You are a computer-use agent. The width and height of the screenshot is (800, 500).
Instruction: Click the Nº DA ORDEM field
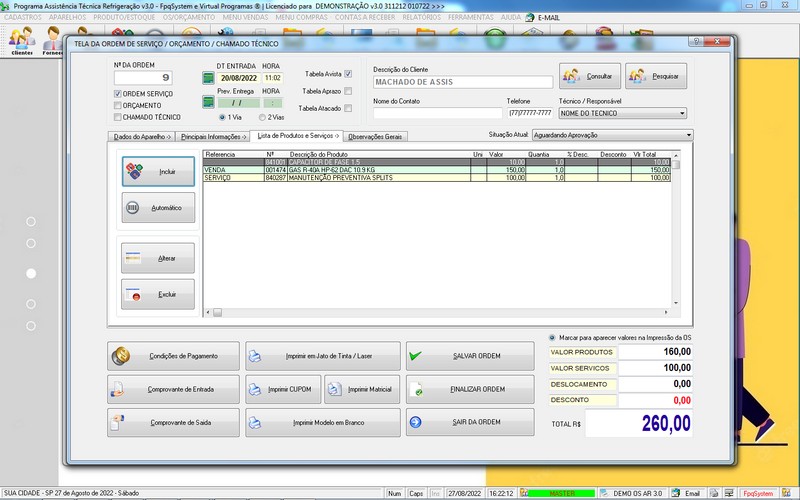click(143, 78)
